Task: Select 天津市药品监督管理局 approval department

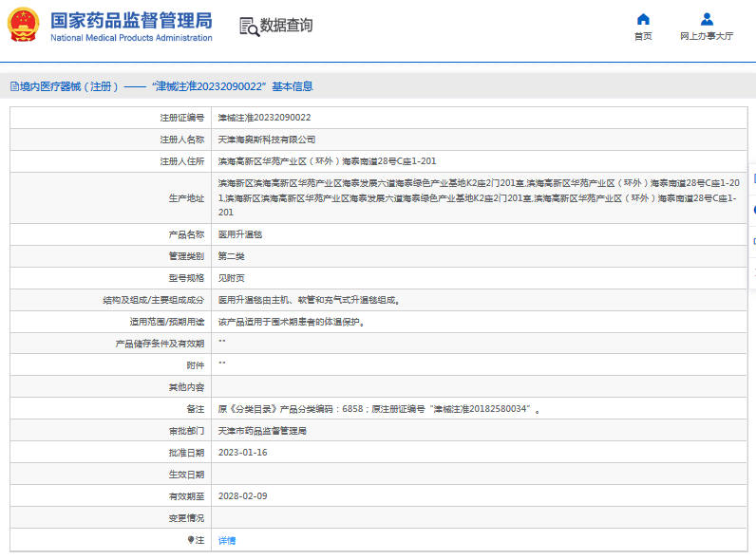Action: click(x=262, y=430)
